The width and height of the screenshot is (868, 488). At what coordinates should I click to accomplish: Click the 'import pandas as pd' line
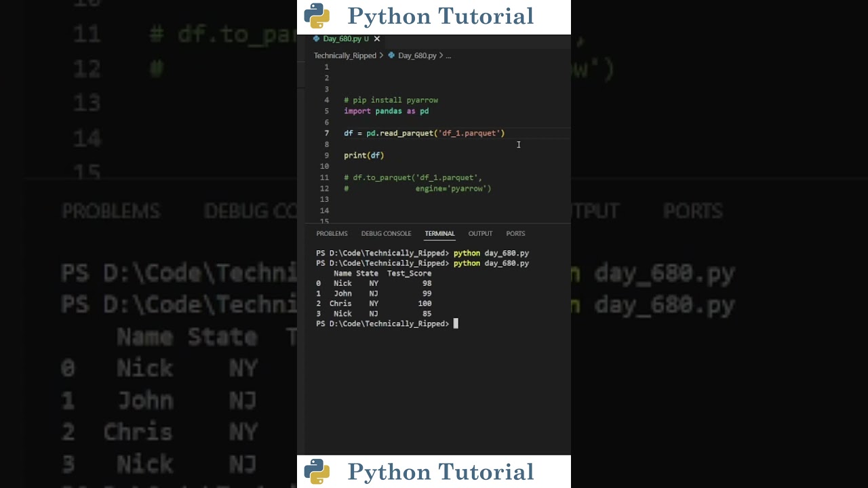tap(386, 111)
